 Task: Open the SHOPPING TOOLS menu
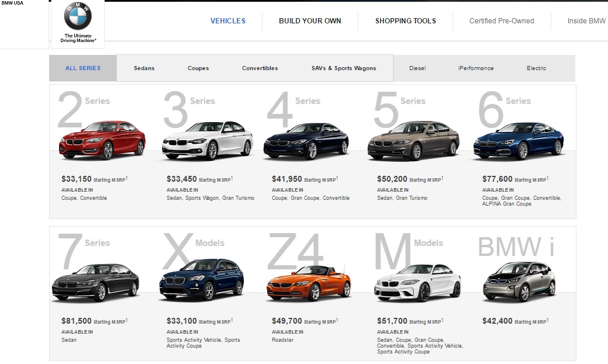(x=406, y=21)
